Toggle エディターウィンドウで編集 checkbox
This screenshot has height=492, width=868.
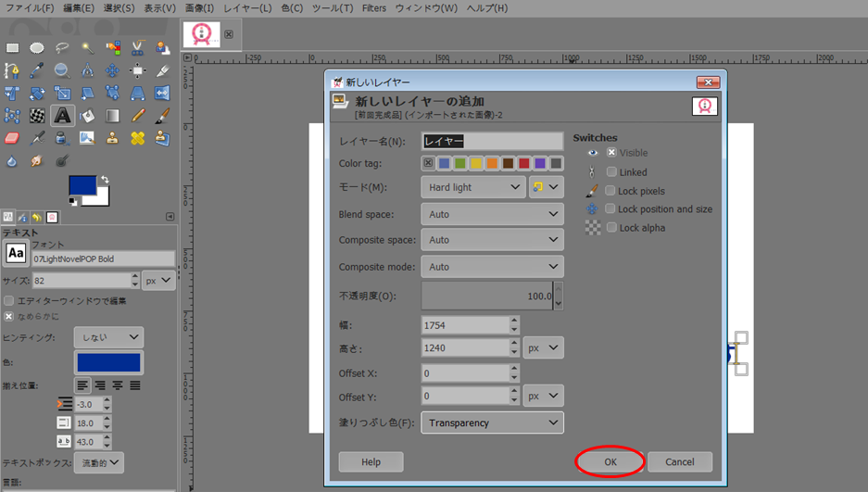(x=9, y=300)
